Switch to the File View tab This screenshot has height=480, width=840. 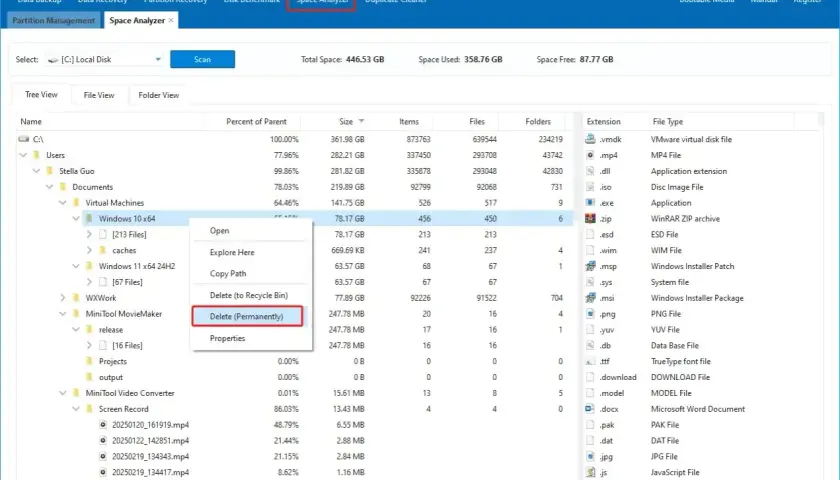(99, 95)
